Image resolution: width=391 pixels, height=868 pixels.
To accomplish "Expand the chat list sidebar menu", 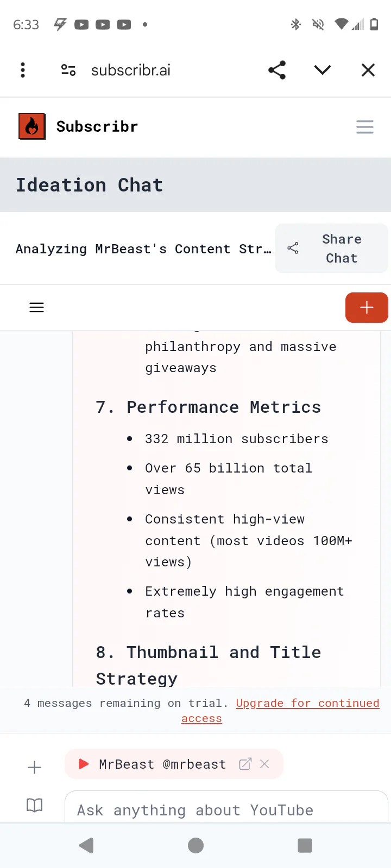I will tap(36, 308).
